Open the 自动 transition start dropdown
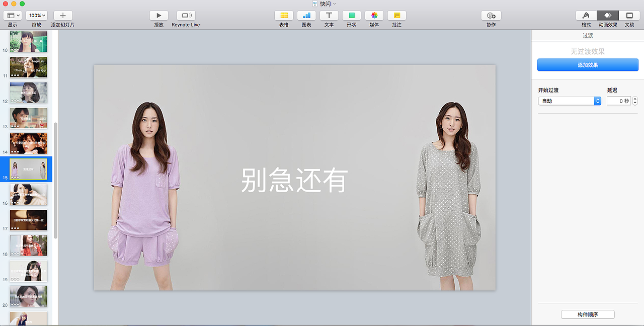Image resolution: width=644 pixels, height=326 pixels. pyautogui.click(x=569, y=101)
